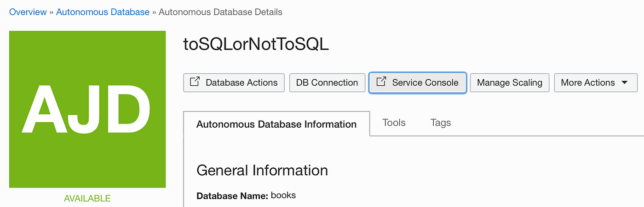Screen dimensions: 644x207
Task: Click the green AJD database icon
Action: click(x=87, y=109)
